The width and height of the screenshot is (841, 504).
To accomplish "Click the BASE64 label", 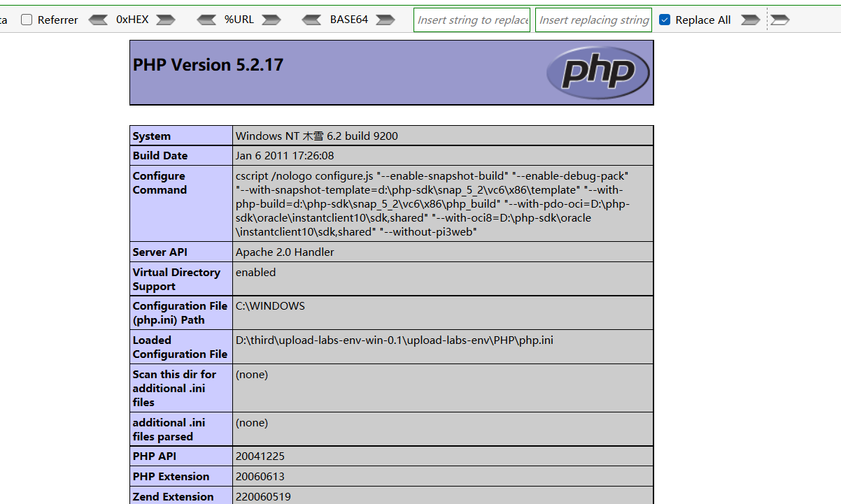I will click(349, 20).
